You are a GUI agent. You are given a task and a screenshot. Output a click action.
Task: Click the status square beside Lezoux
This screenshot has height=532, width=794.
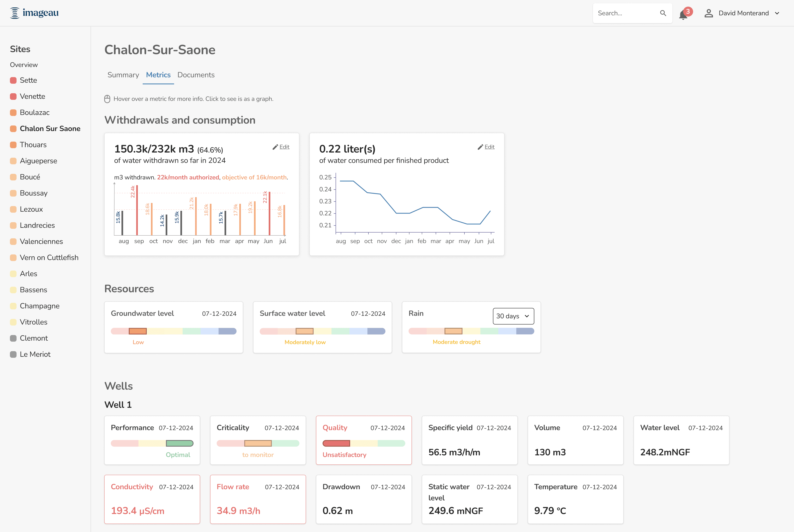[13, 209]
